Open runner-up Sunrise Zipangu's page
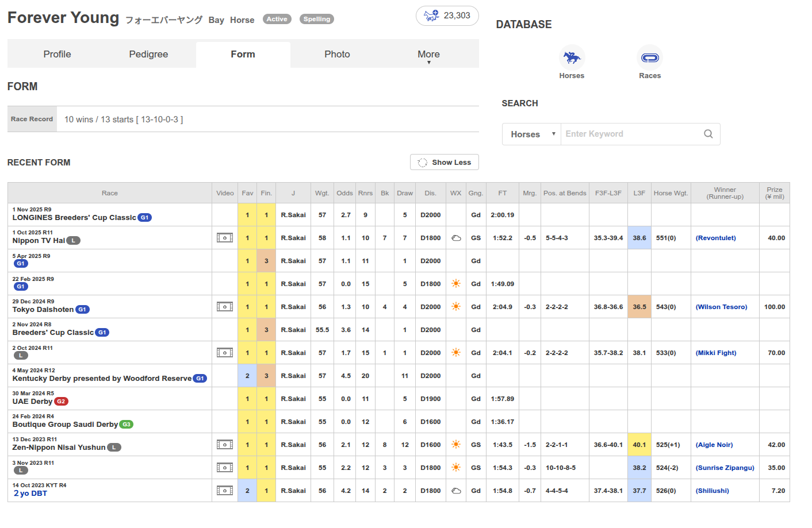Viewport: 812px width, 528px height. click(725, 468)
